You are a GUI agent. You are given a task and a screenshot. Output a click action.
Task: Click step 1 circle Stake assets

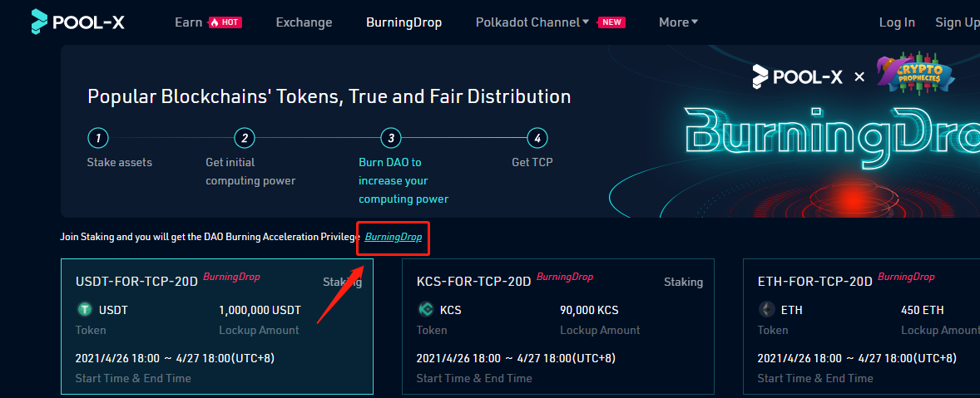point(98,138)
